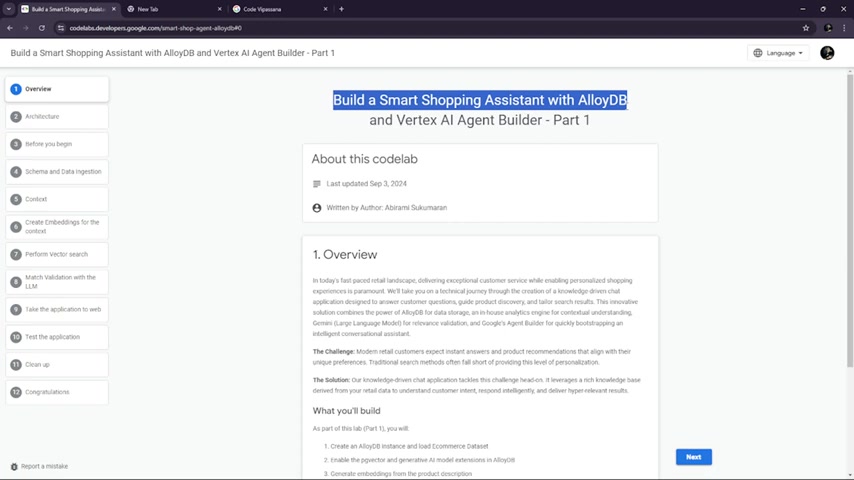Viewport: 854px width, 480px height.
Task: Go to step 2 Architecture
Action: (57, 117)
